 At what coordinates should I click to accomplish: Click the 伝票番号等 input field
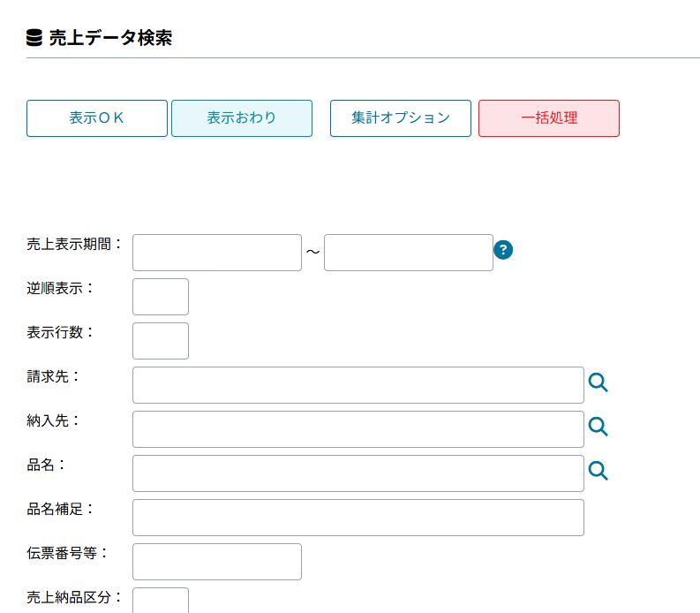click(217, 562)
